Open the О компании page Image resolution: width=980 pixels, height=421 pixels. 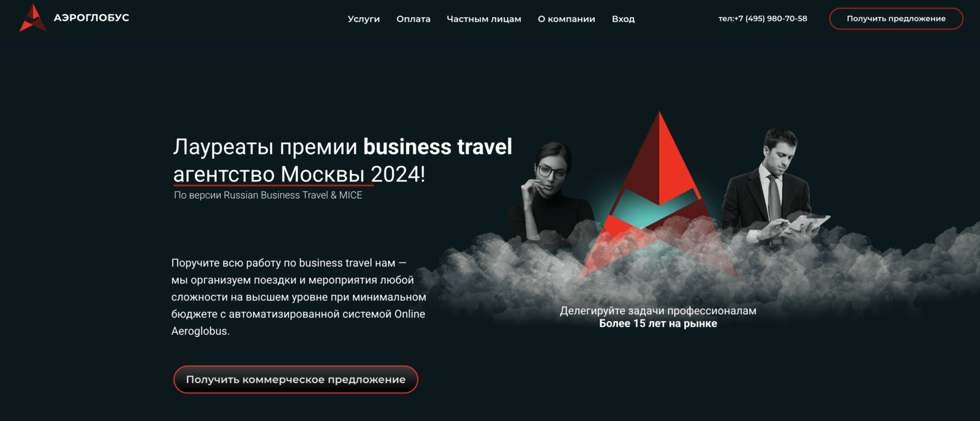tap(567, 19)
